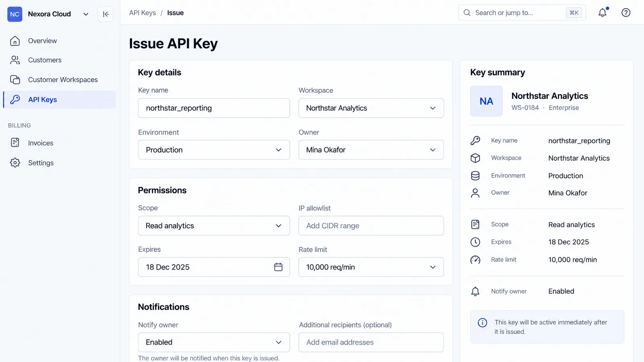Click the rate limit gauge icon
644x362 pixels.
tap(475, 259)
